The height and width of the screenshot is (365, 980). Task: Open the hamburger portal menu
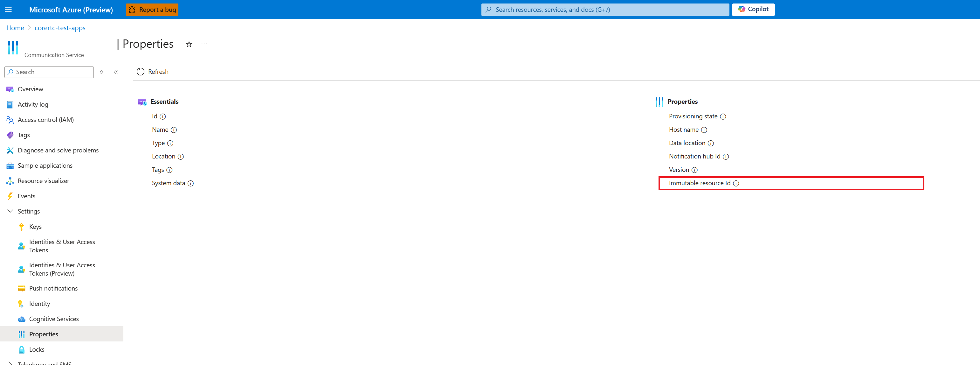click(8, 10)
